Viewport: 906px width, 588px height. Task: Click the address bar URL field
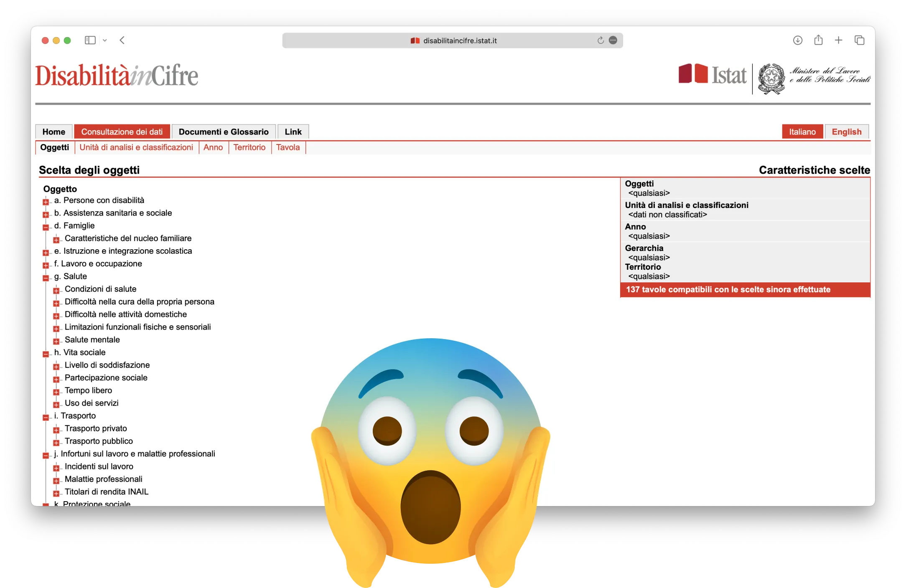click(460, 41)
